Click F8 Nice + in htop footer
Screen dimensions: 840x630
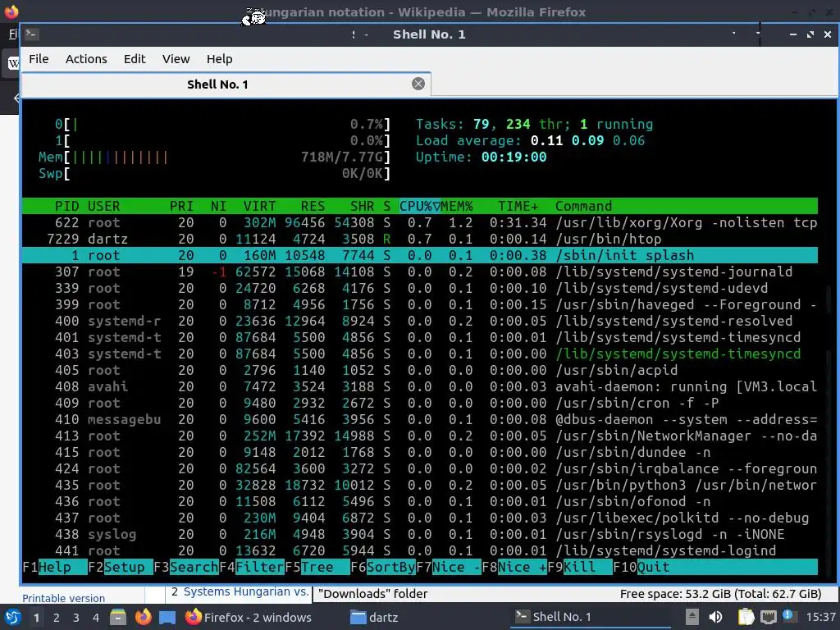514,567
